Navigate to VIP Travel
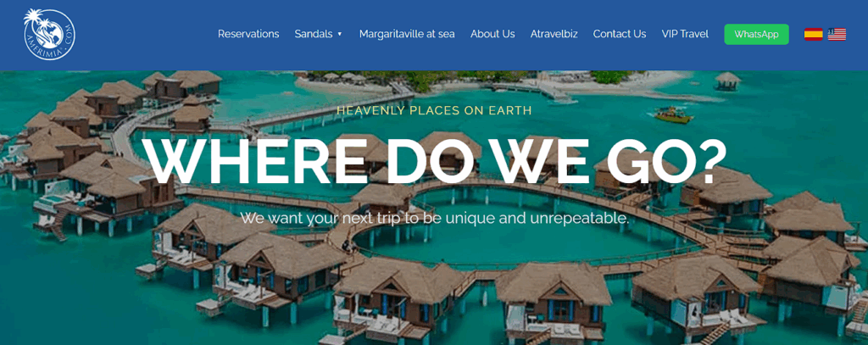 tap(685, 34)
